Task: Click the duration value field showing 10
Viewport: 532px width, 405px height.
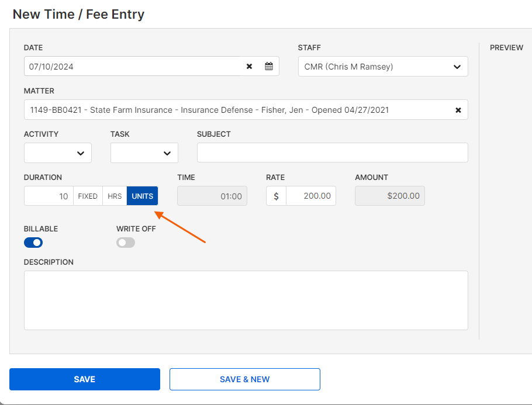Action: click(x=49, y=196)
